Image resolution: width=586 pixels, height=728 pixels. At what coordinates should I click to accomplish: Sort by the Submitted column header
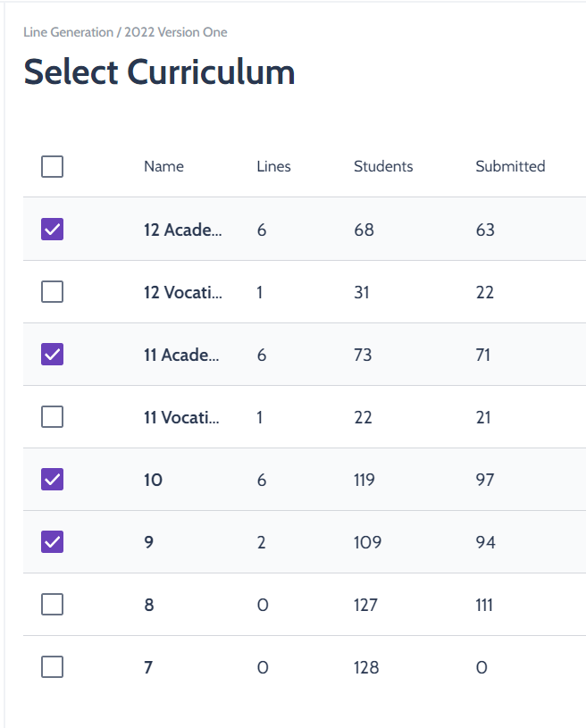click(x=510, y=166)
